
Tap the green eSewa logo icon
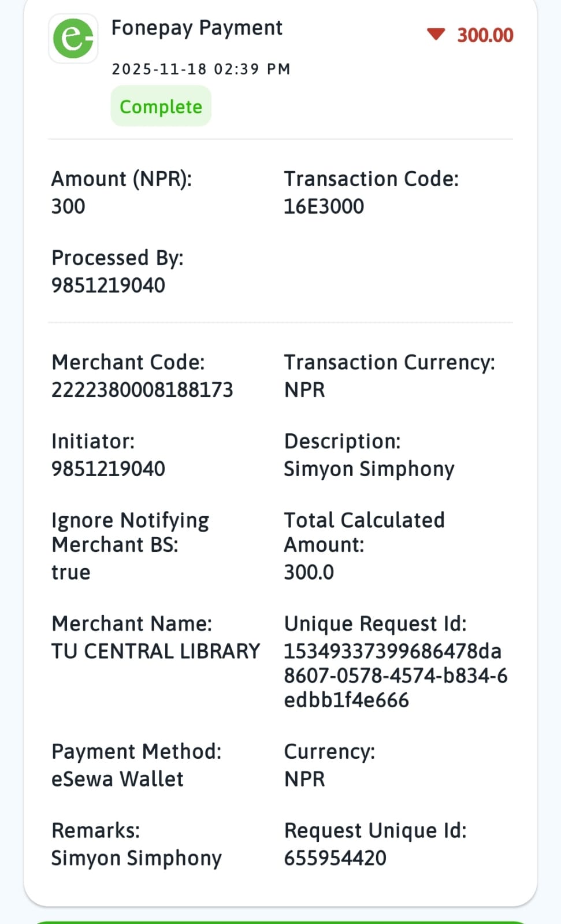coord(73,38)
